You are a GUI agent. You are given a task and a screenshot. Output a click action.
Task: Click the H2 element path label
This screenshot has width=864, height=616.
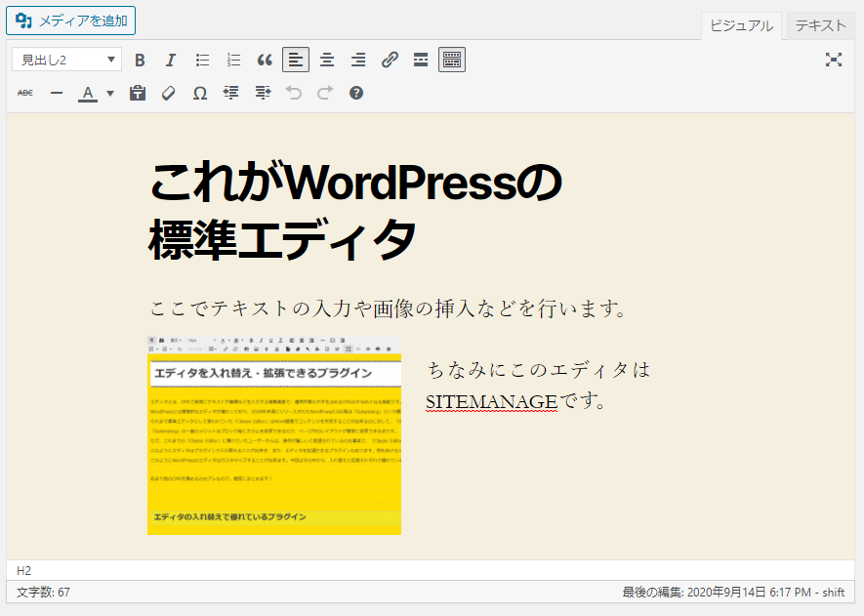tap(23, 570)
